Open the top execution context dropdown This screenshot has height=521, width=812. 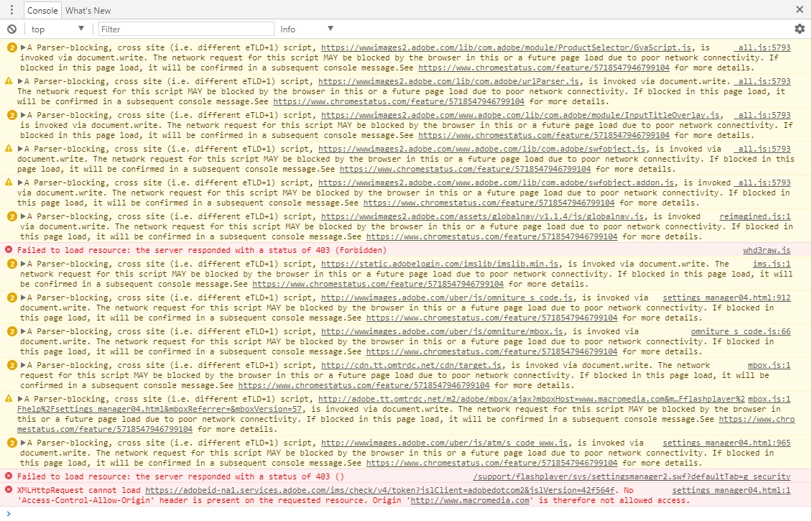(57, 29)
